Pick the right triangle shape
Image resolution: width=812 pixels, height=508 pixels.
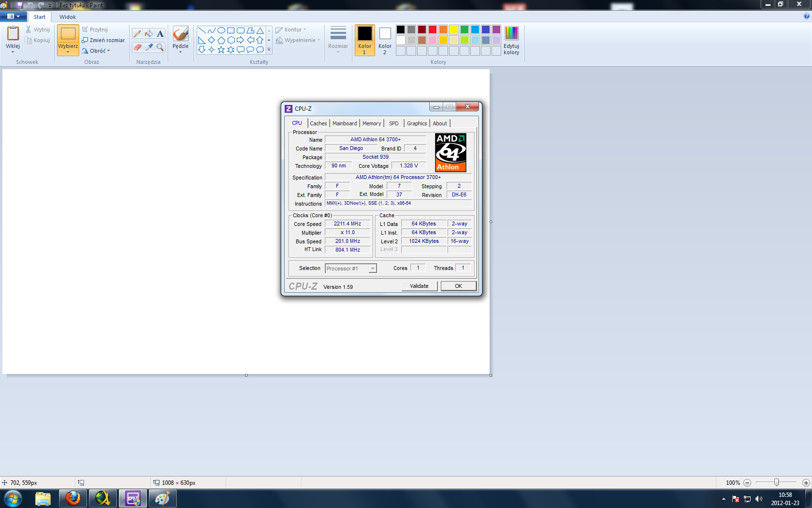(202, 40)
